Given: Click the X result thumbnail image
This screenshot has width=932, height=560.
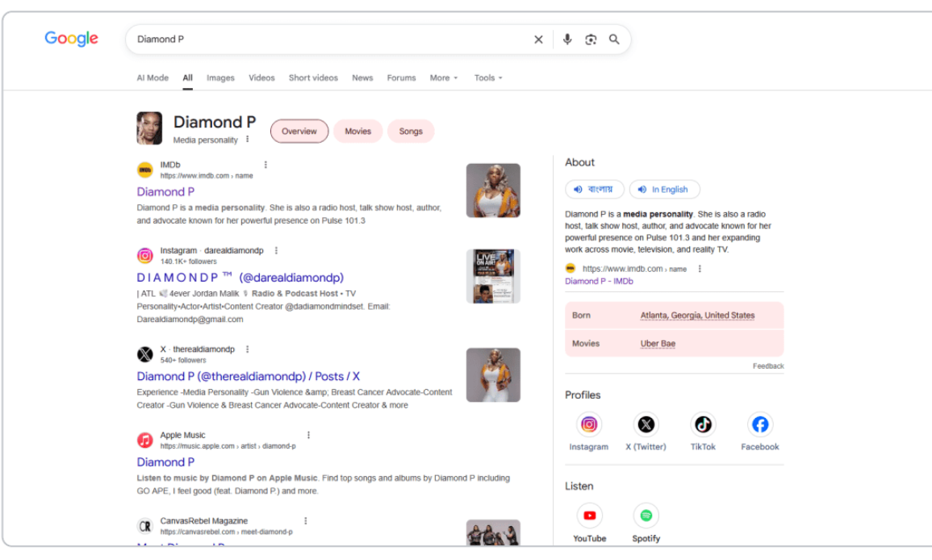Looking at the screenshot, I should [x=493, y=375].
